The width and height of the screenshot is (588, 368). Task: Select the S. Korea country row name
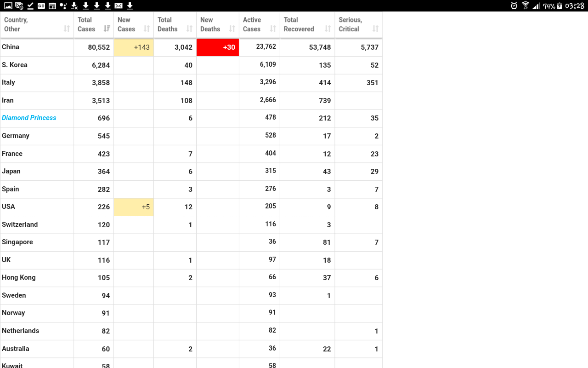pos(15,65)
